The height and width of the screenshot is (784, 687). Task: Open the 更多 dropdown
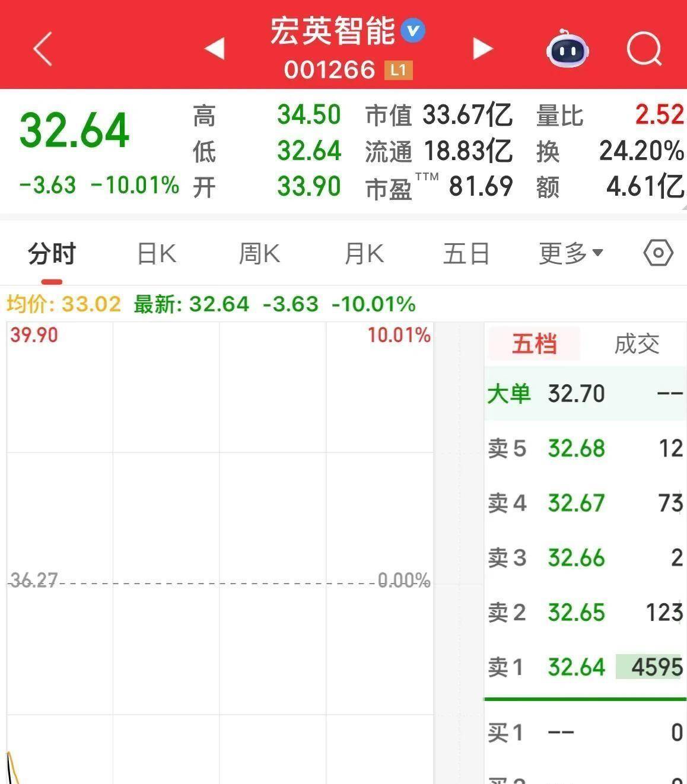click(x=570, y=253)
